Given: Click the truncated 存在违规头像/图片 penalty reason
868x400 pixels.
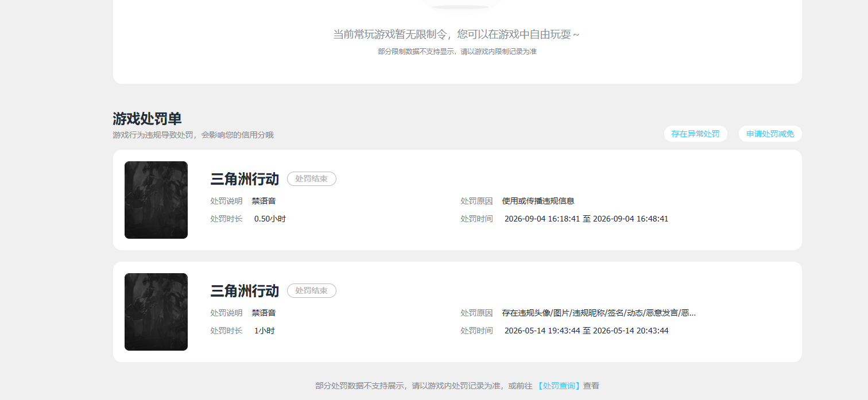Looking at the screenshot, I should (x=599, y=313).
